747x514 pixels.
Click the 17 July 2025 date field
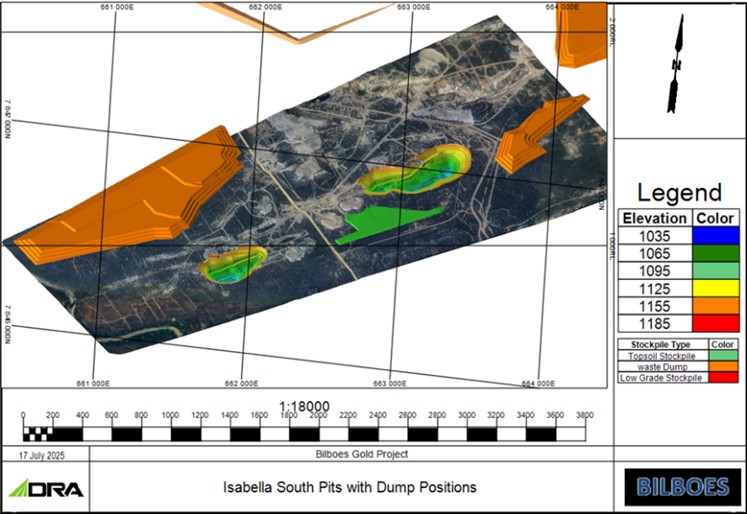tap(41, 455)
